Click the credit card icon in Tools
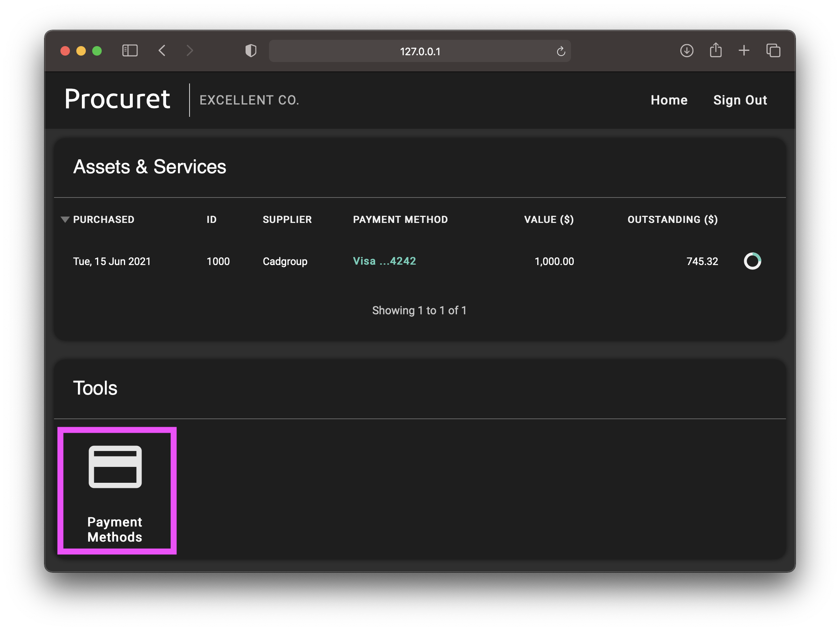840x631 pixels. [115, 466]
